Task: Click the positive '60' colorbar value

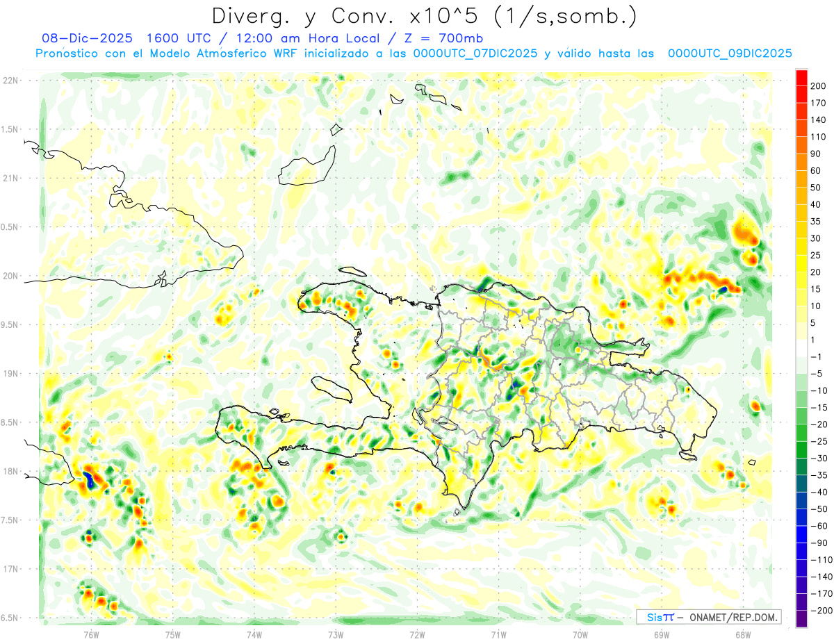Action: (816, 170)
